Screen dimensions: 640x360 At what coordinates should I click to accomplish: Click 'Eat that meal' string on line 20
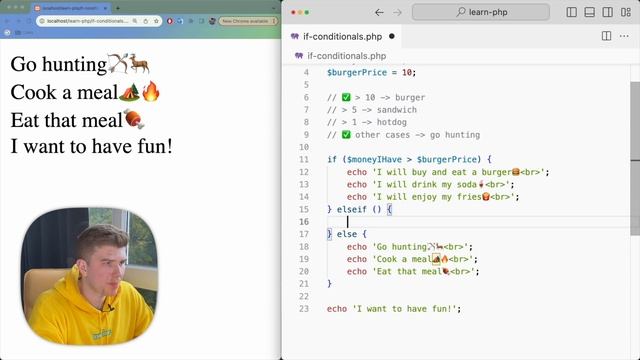click(x=425, y=271)
